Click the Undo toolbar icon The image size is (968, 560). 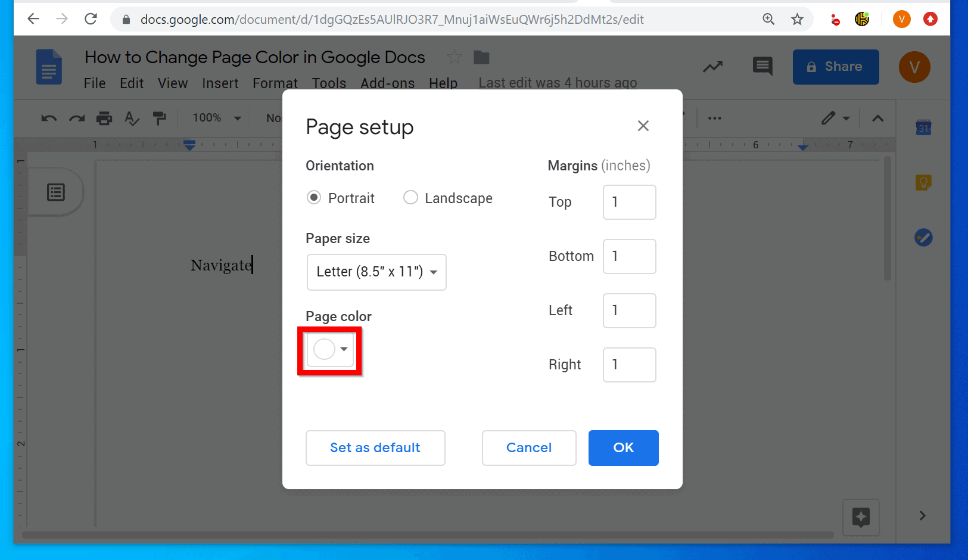tap(49, 118)
